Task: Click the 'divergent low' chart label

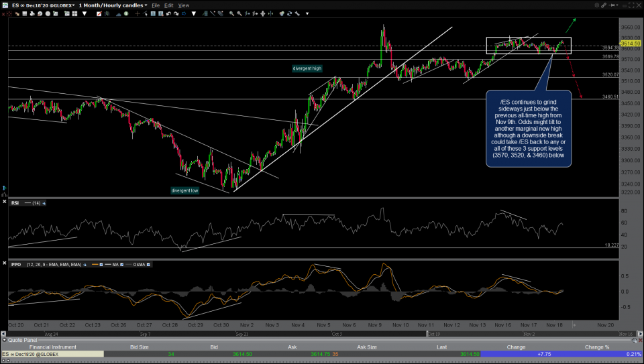Action: point(185,190)
